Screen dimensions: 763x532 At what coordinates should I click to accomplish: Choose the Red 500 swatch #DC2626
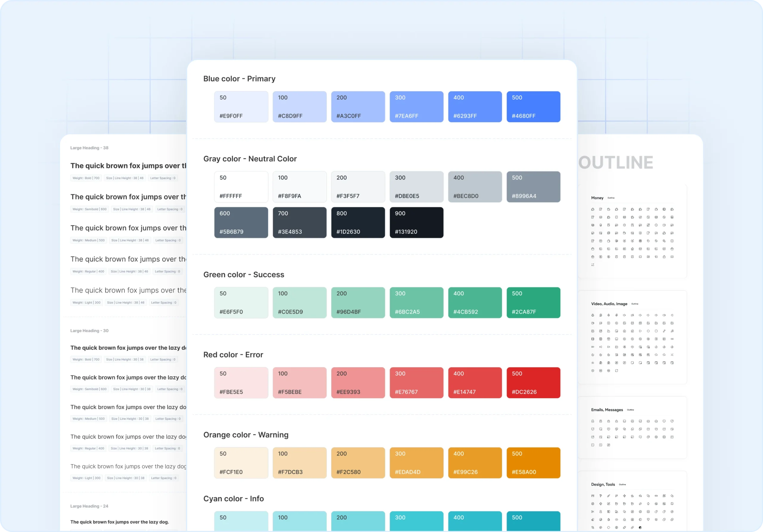point(533,382)
